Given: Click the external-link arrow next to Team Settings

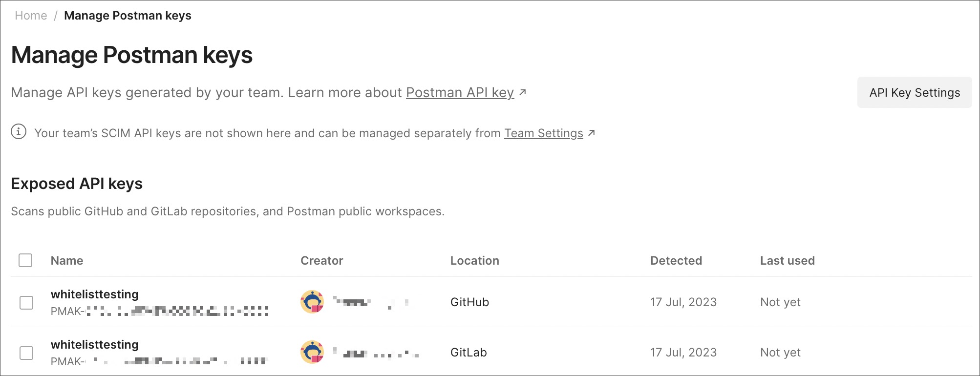Looking at the screenshot, I should click(592, 134).
